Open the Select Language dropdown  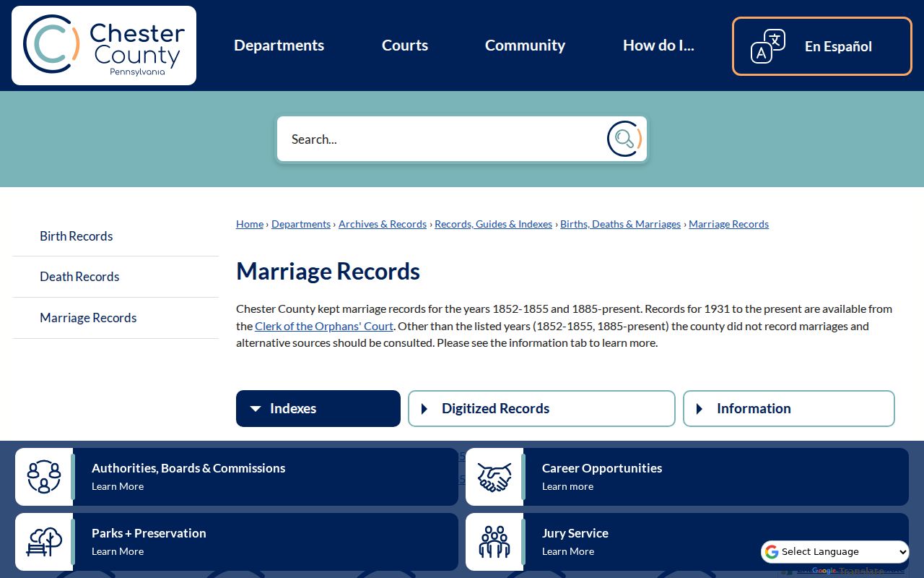tap(834, 552)
